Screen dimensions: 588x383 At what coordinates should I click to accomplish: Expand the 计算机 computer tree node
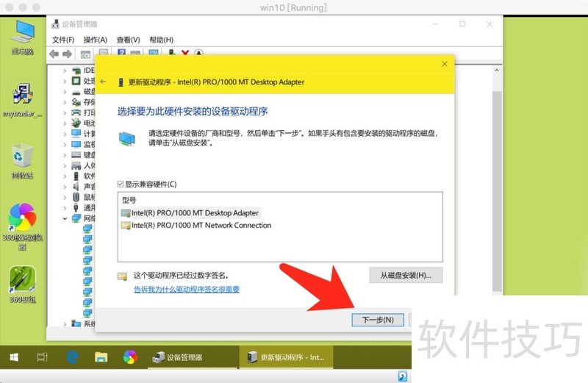coord(65,134)
